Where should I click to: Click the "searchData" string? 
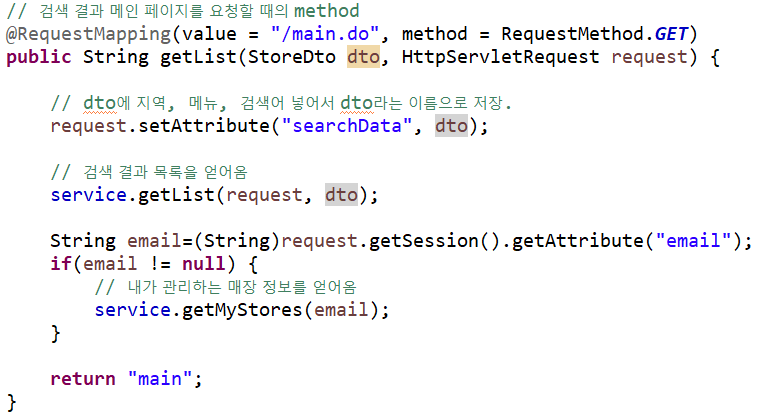(347, 126)
